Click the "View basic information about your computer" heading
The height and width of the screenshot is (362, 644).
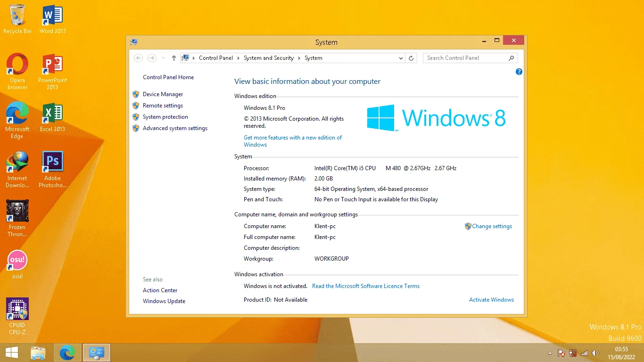coord(307,82)
